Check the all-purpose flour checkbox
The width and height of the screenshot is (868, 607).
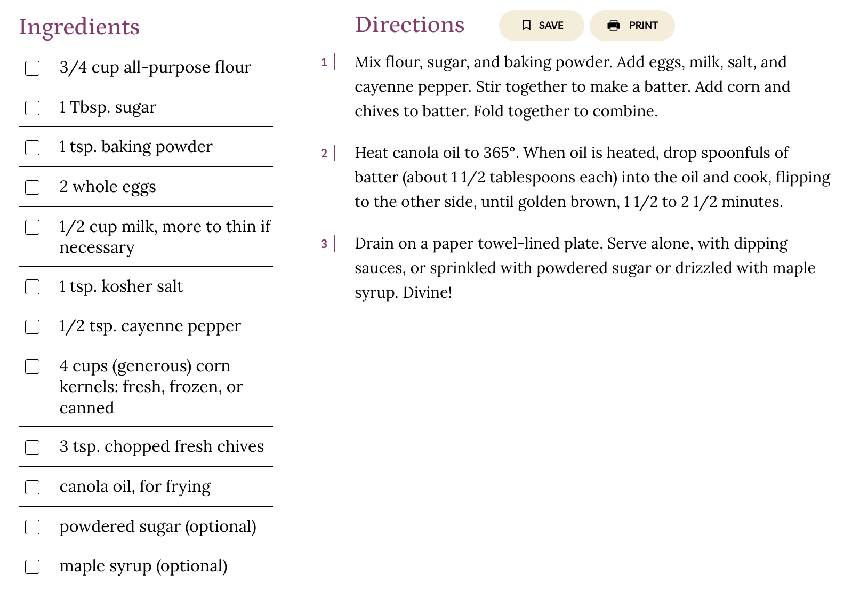[x=33, y=68]
